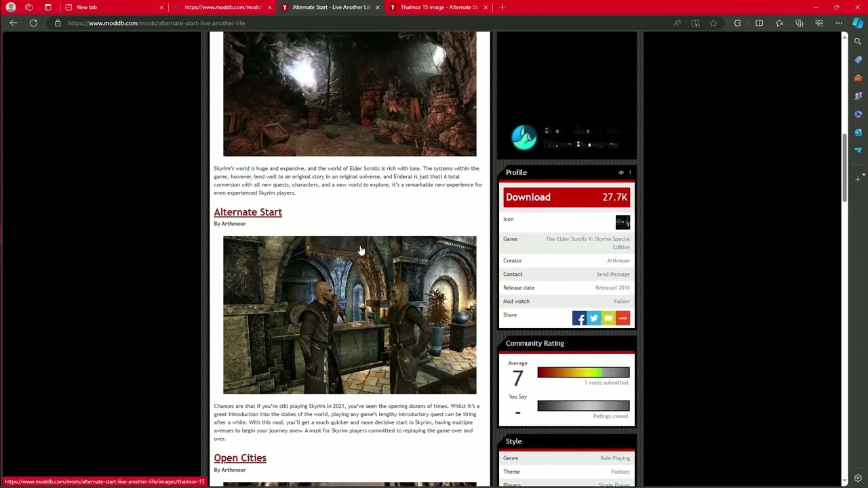
Task: Open the cave screenshot image
Action: (349, 94)
